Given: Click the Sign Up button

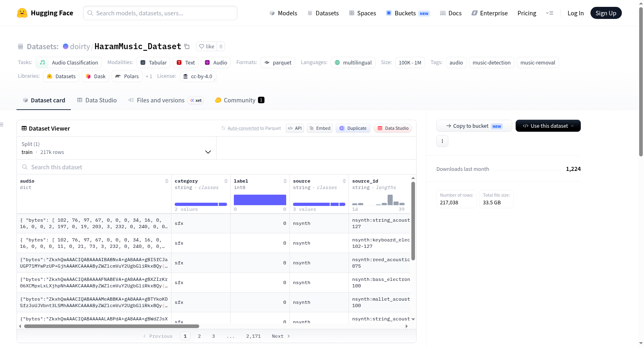Looking at the screenshot, I should [x=606, y=13].
